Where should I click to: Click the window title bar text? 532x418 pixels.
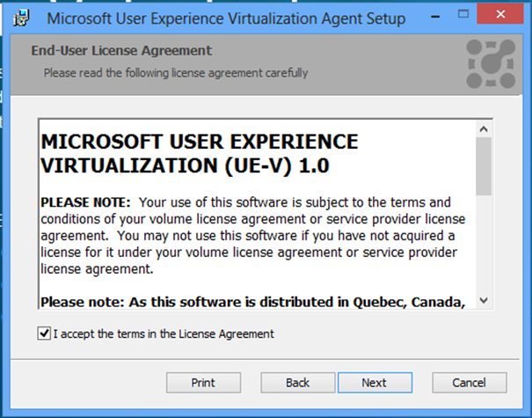(x=226, y=18)
